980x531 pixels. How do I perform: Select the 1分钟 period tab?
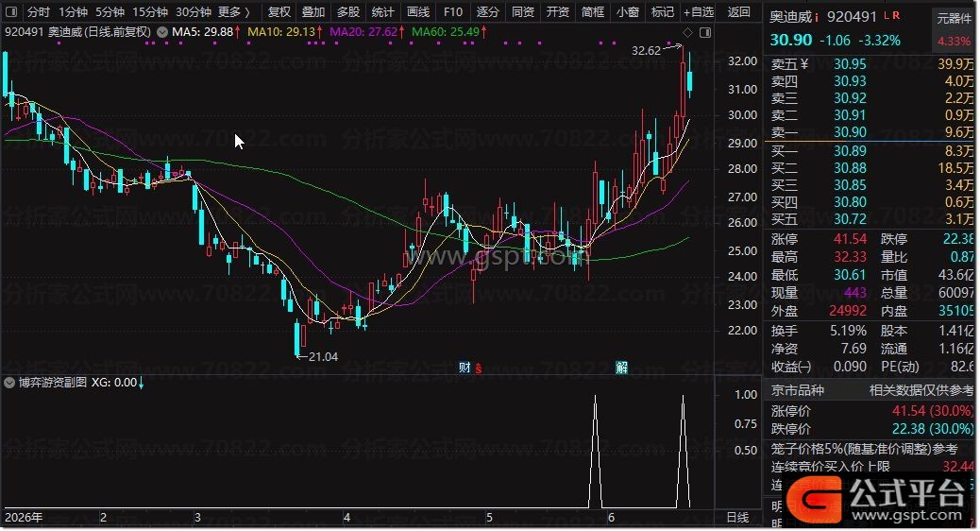pyautogui.click(x=73, y=12)
